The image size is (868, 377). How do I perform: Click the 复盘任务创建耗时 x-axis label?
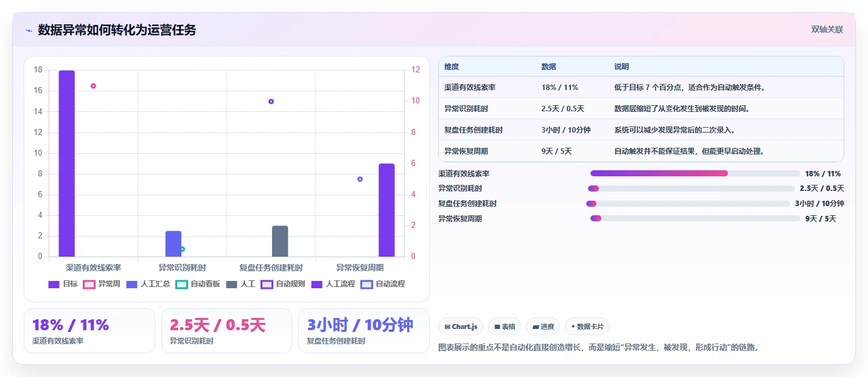click(x=271, y=268)
